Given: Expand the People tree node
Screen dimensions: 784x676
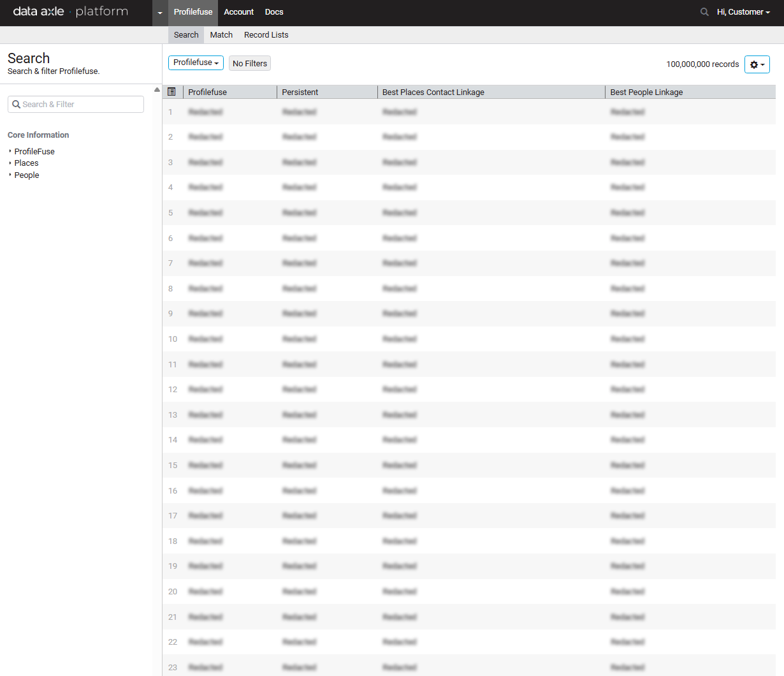Looking at the screenshot, I should coord(26,175).
